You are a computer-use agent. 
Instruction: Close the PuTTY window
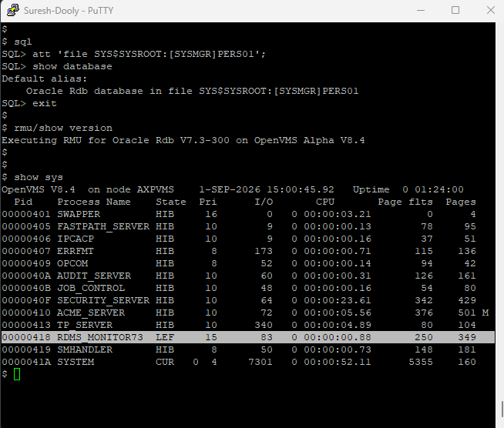490,10
